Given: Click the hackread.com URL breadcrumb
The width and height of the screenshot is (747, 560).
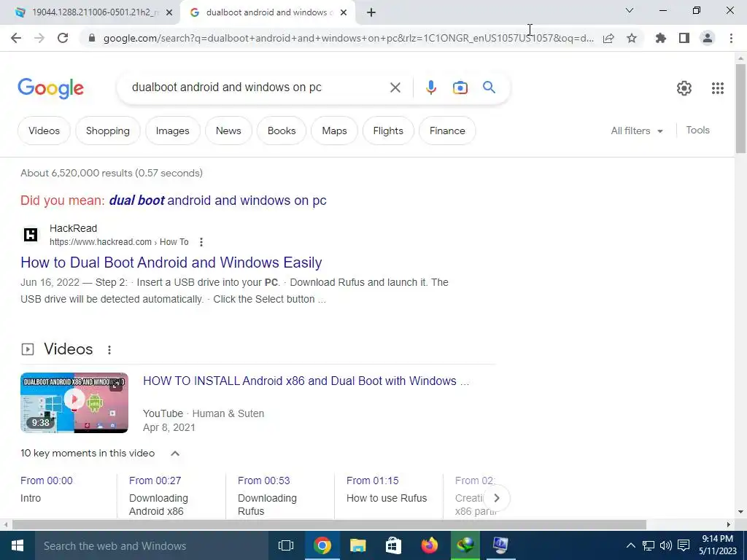Looking at the screenshot, I should point(119,242).
